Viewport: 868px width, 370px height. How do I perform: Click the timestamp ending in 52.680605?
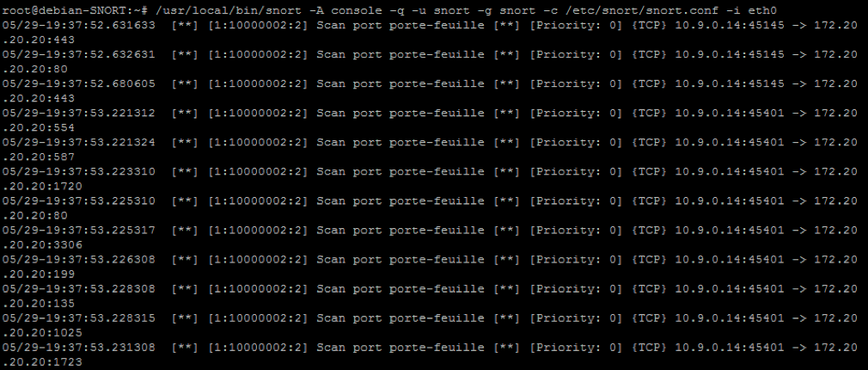point(78,83)
